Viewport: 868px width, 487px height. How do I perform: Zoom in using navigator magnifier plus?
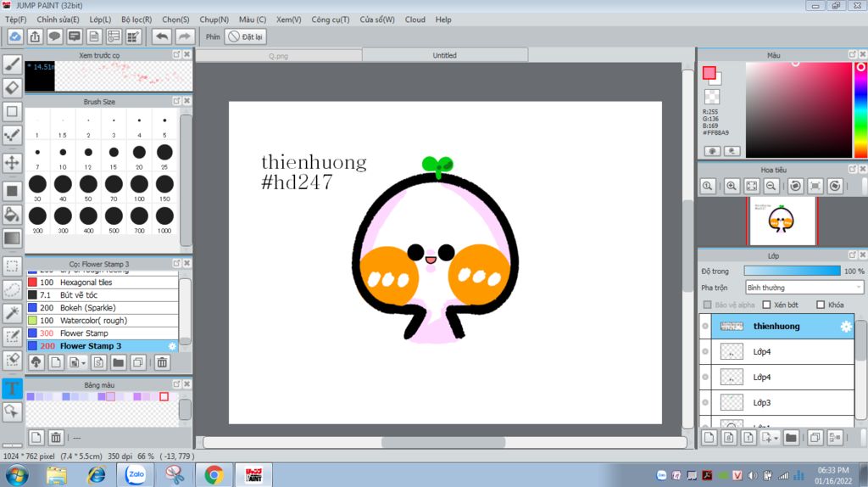coord(732,186)
